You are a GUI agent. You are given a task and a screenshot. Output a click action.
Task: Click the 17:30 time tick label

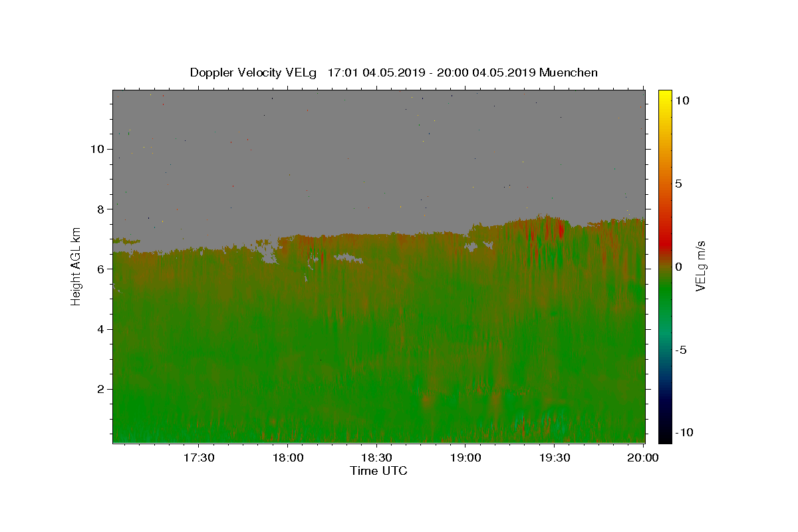[198, 458]
